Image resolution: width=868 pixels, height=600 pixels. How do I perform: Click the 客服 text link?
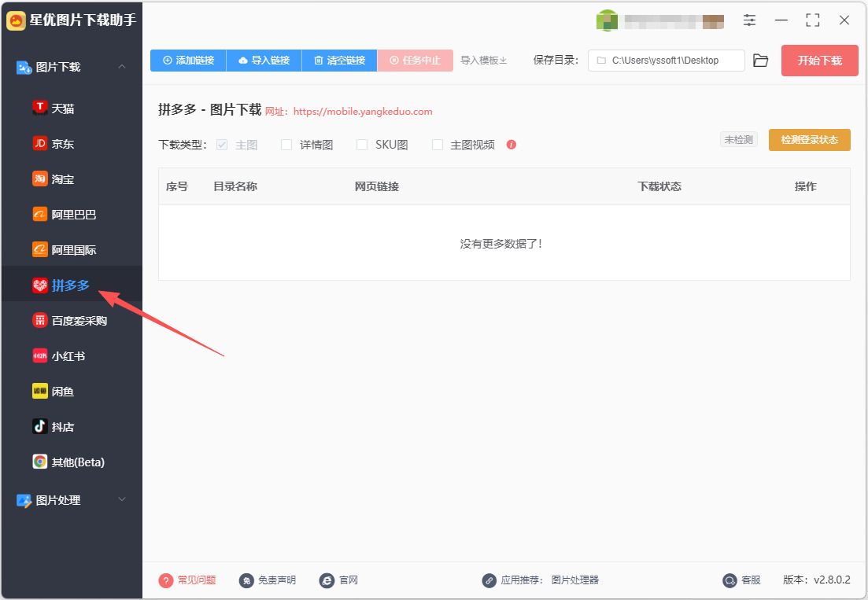point(751,580)
